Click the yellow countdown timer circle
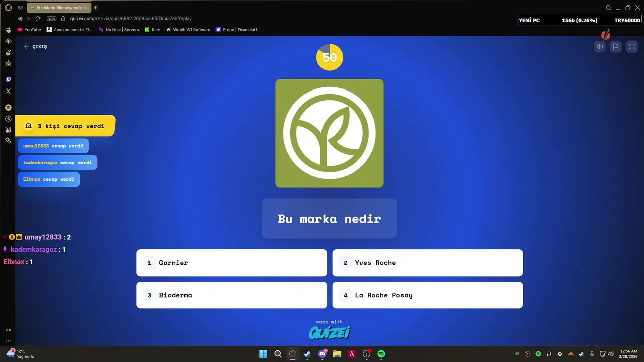 pyautogui.click(x=330, y=57)
